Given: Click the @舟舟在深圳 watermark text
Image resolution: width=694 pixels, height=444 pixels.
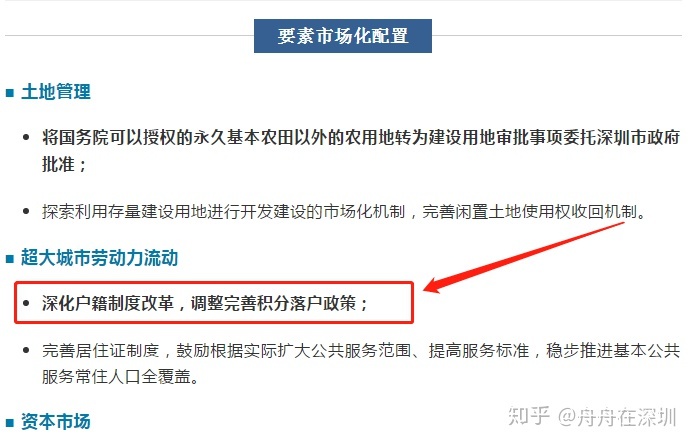Looking at the screenshot, I should tap(617, 417).
